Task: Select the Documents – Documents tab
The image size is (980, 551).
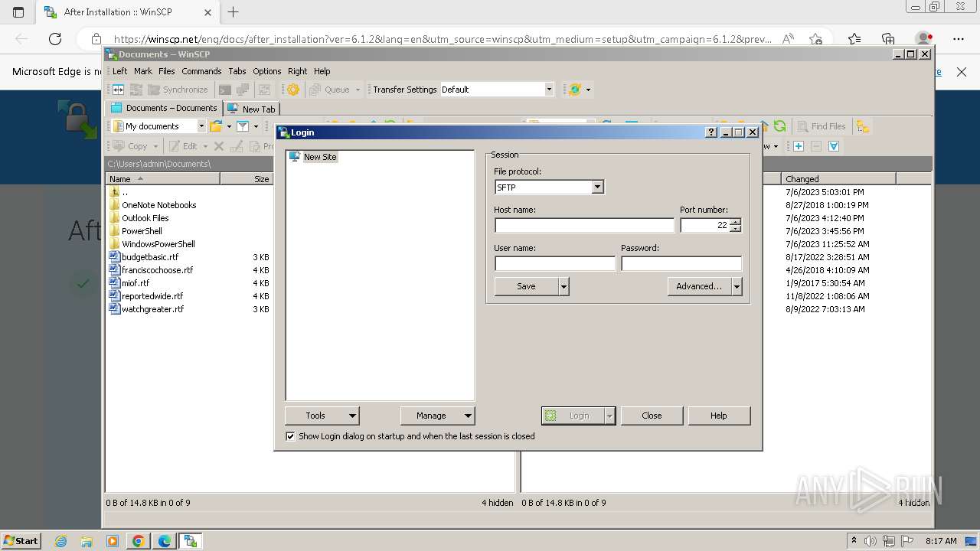Action: coord(164,108)
